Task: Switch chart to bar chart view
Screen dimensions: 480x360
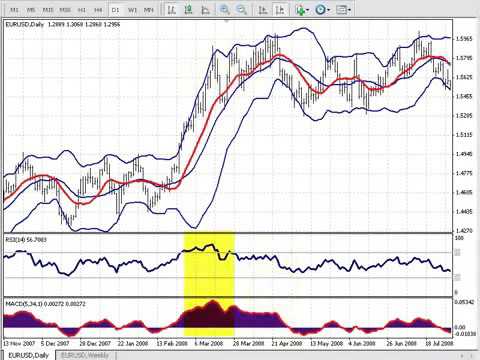Action: 171,10
